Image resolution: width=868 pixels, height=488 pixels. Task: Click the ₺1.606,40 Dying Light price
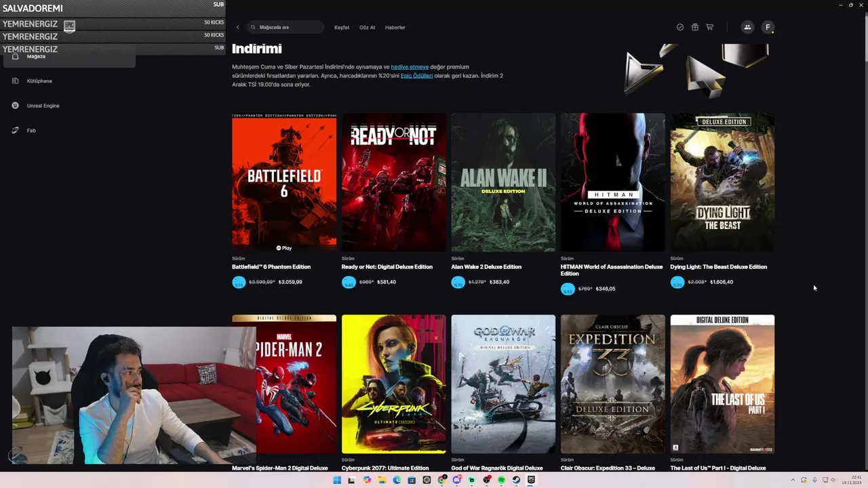tap(722, 282)
